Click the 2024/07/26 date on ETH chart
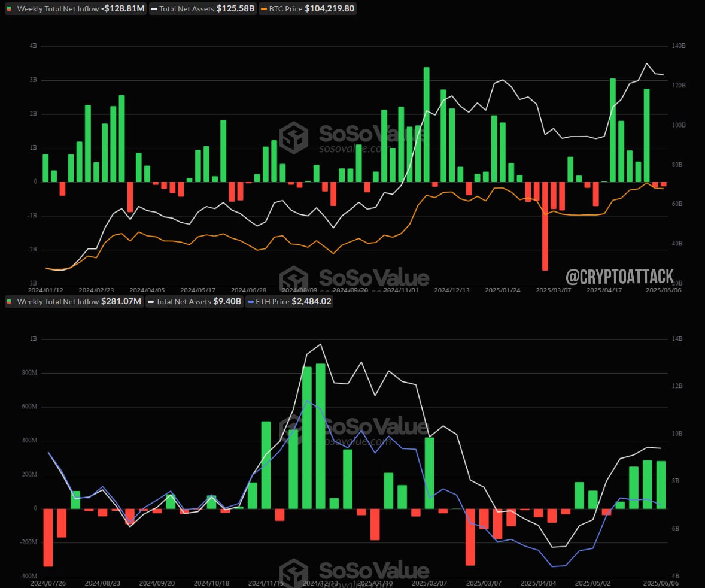Viewport: 705px width, 588px height. (48, 583)
